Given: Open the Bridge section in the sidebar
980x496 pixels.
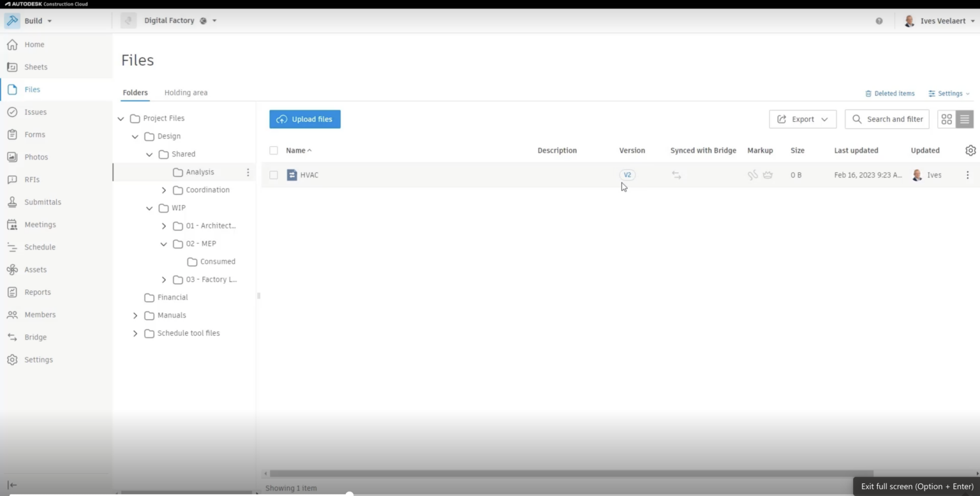Looking at the screenshot, I should point(35,336).
